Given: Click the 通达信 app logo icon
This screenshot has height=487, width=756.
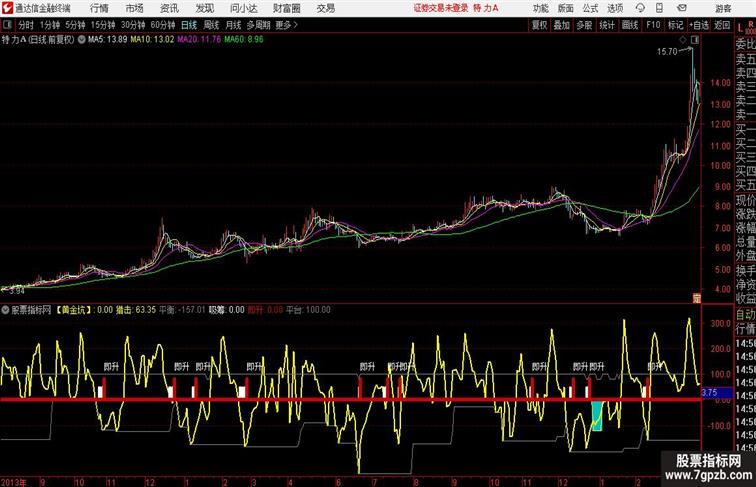Looking at the screenshot, I should pos(7,8).
